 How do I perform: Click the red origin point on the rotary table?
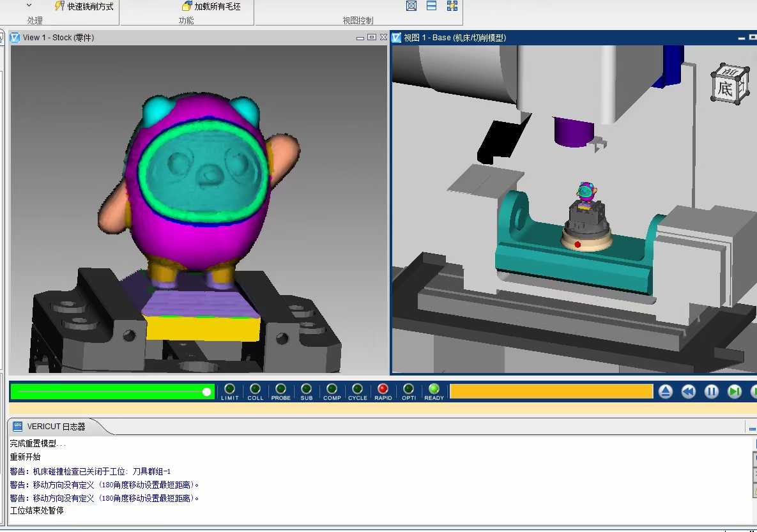(x=577, y=245)
